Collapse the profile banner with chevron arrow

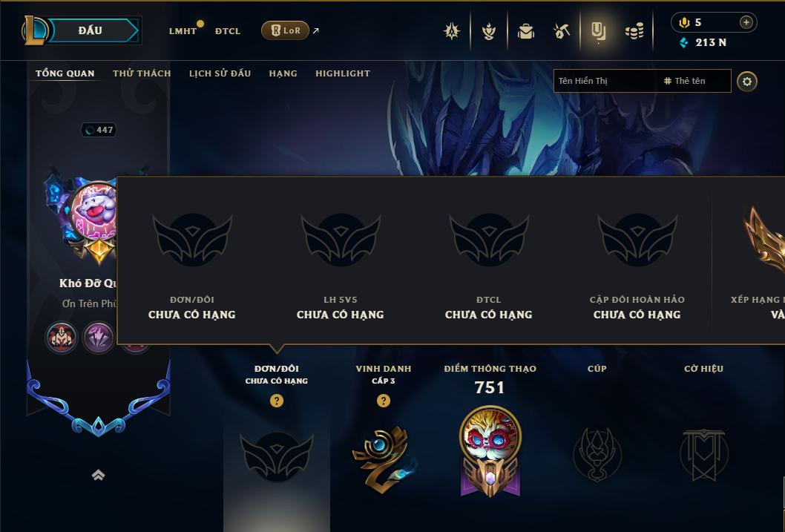click(x=99, y=475)
